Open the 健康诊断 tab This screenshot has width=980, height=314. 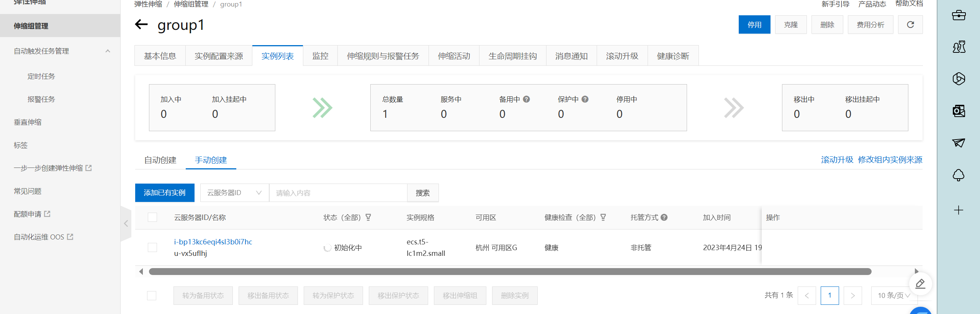point(673,56)
